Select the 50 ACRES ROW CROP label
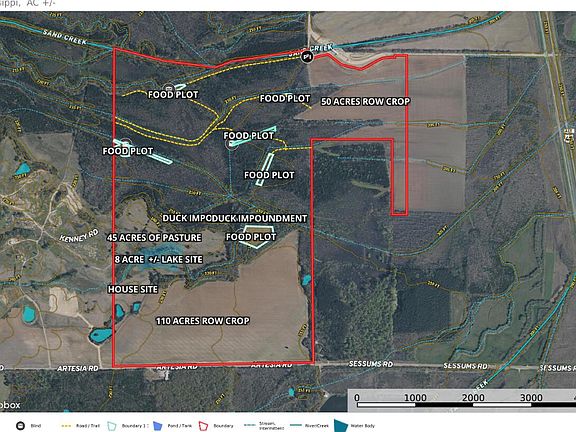 point(366,102)
